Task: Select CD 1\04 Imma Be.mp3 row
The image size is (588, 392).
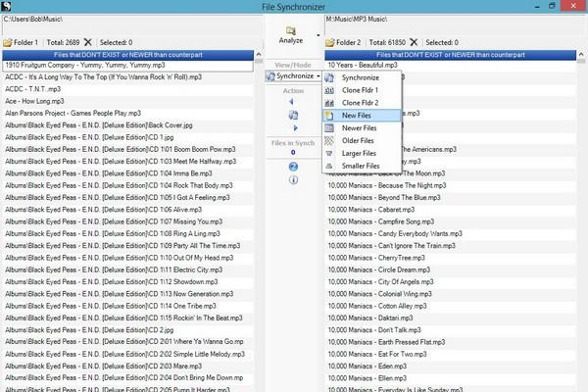Action: point(127,173)
